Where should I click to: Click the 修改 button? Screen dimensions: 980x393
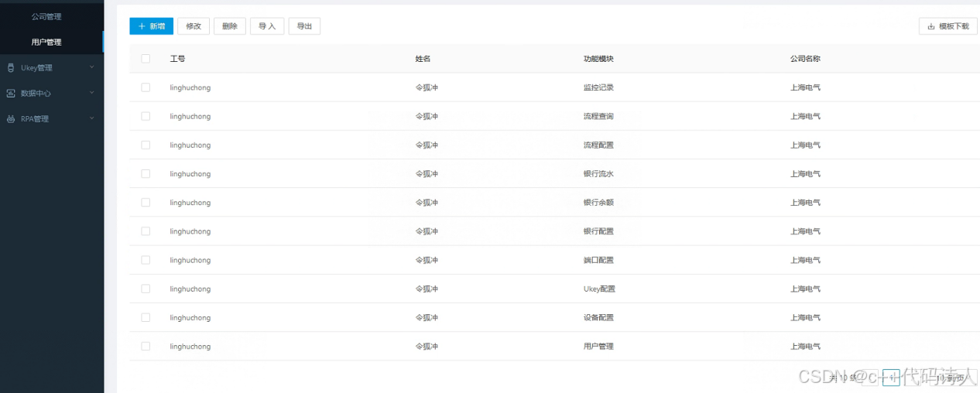[194, 26]
